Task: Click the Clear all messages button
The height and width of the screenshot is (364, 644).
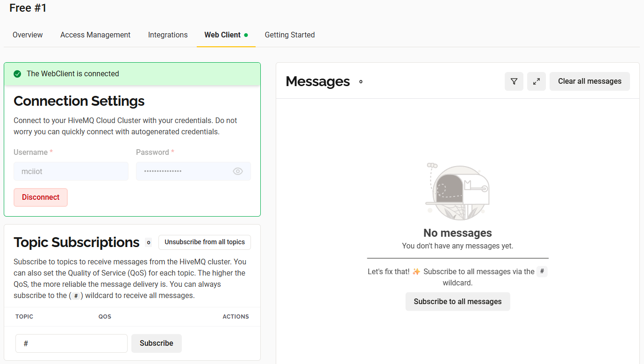Action: pos(589,81)
